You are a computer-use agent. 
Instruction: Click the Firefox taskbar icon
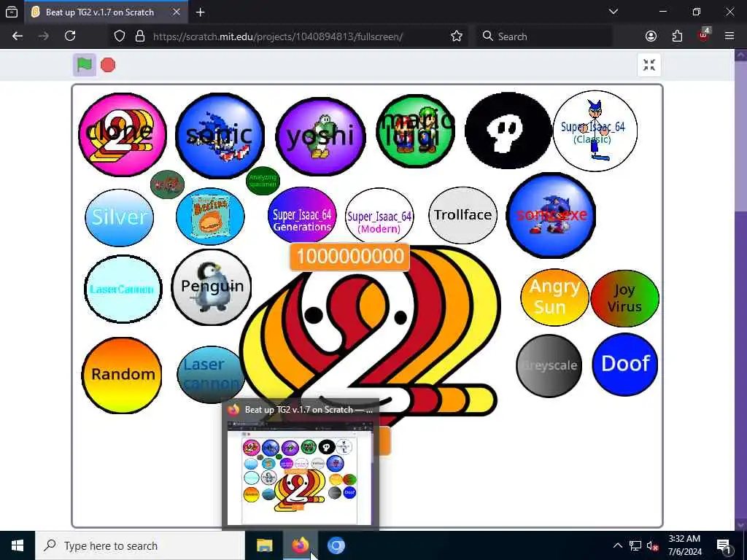[x=300, y=545]
